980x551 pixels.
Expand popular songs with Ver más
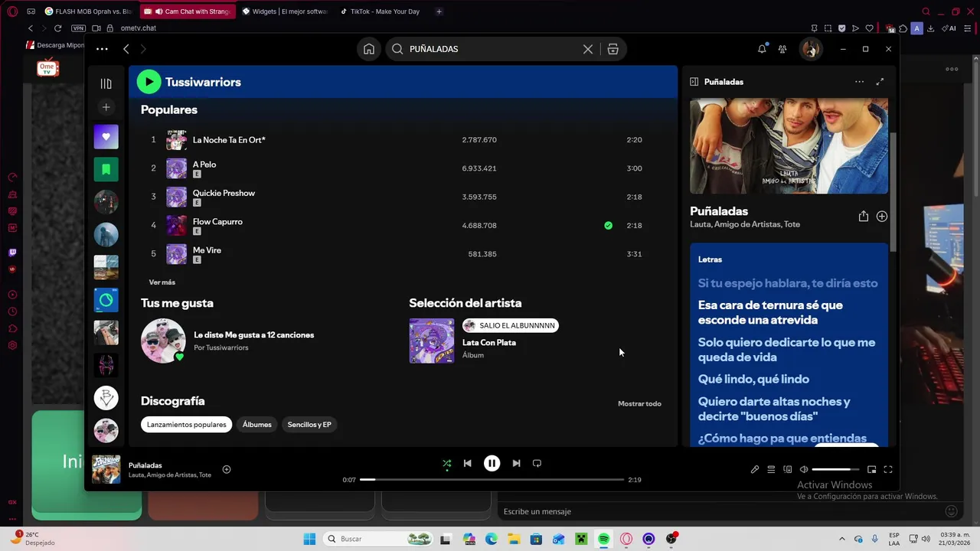[x=162, y=282]
